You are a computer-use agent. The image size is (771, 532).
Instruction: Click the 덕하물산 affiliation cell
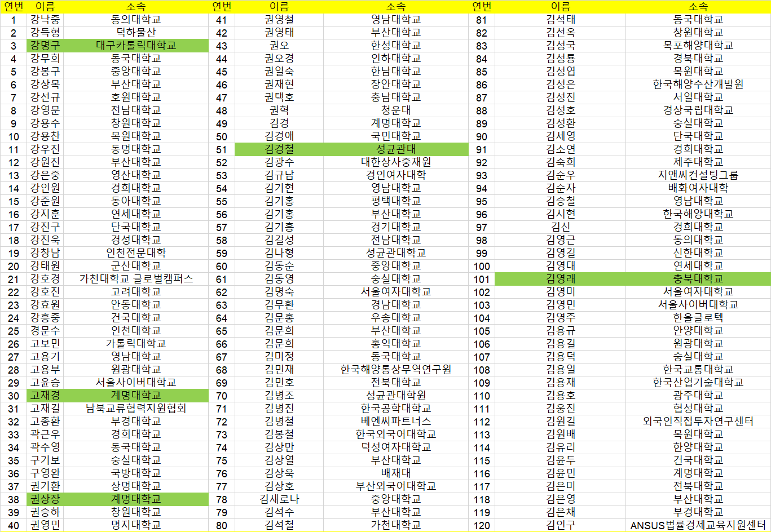click(x=135, y=33)
